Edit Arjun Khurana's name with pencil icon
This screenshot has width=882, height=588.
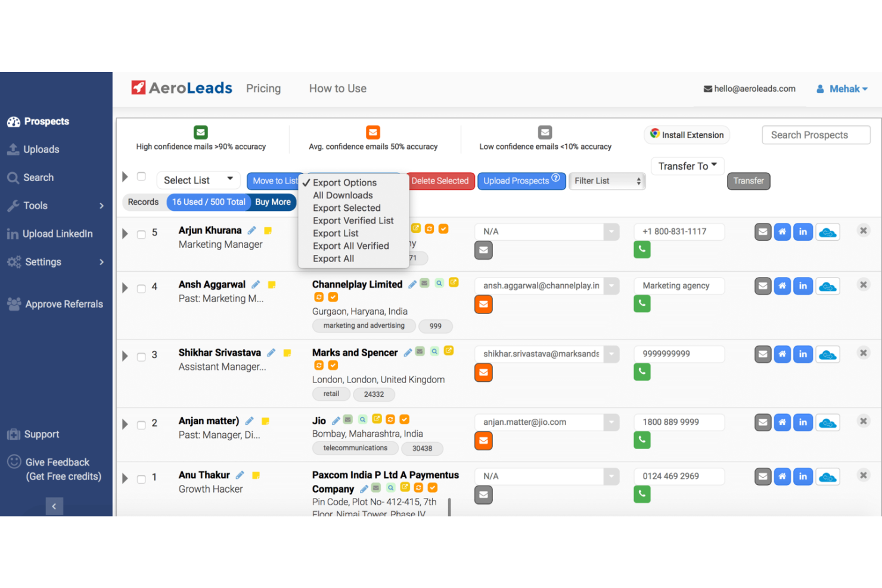[x=251, y=230]
